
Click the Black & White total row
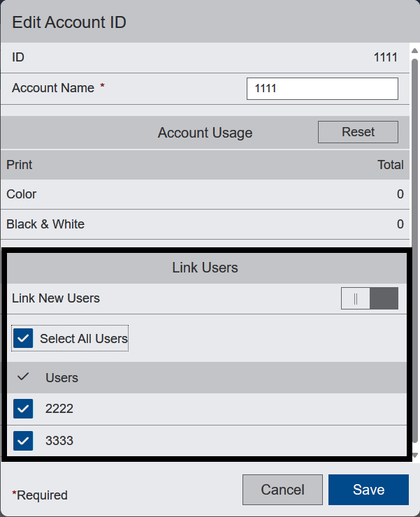coord(205,224)
